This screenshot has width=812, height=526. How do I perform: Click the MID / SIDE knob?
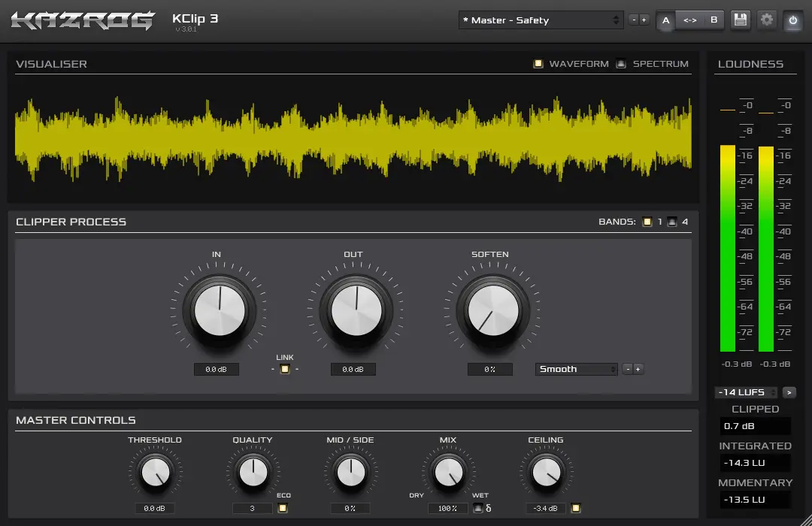[x=350, y=472]
